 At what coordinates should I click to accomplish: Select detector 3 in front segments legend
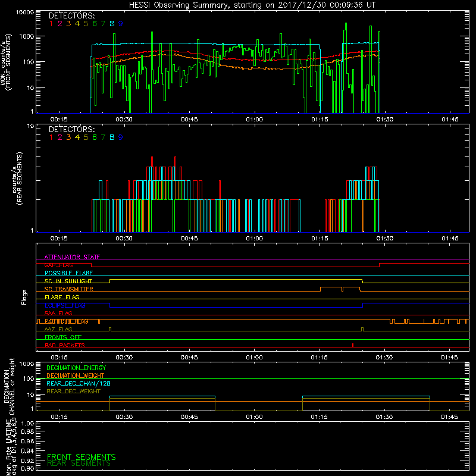tap(68, 24)
